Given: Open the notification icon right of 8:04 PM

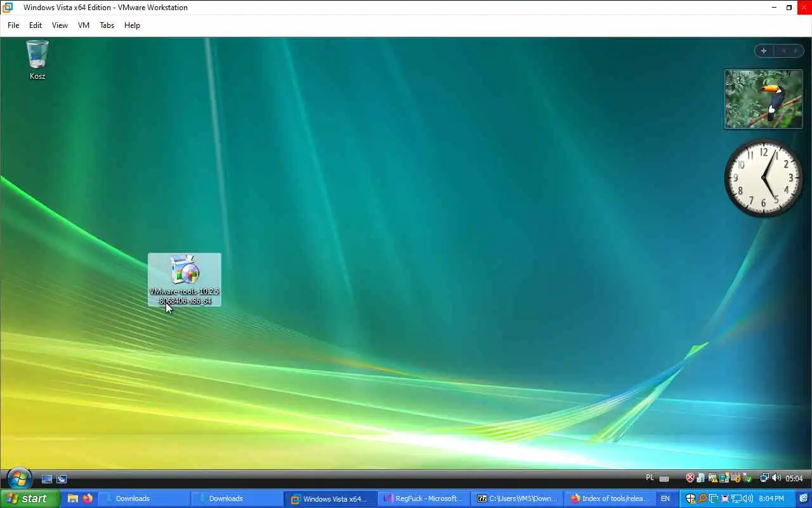Looking at the screenshot, I should (x=803, y=498).
